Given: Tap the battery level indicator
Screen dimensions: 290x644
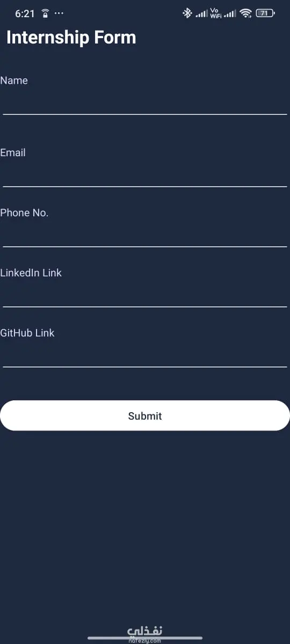Looking at the screenshot, I should [265, 13].
